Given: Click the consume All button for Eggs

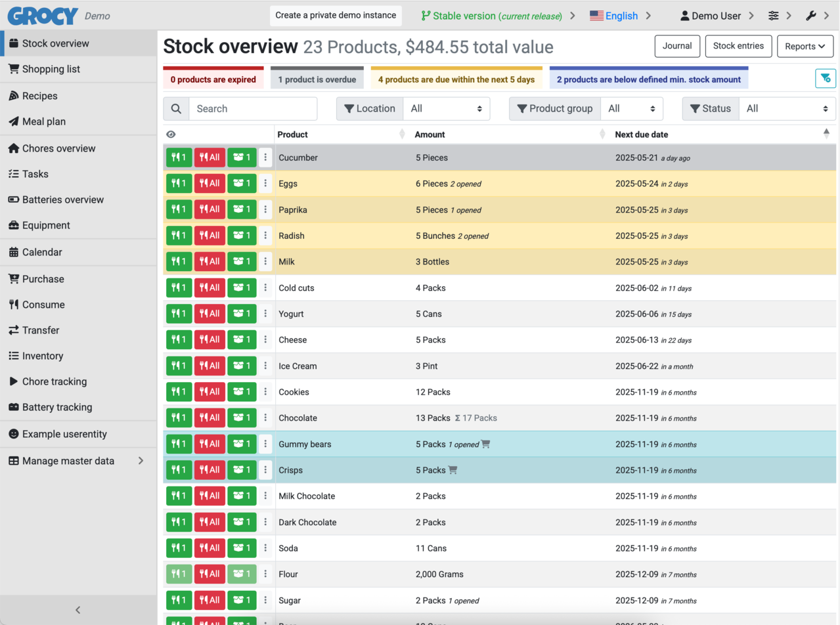Looking at the screenshot, I should [x=210, y=184].
